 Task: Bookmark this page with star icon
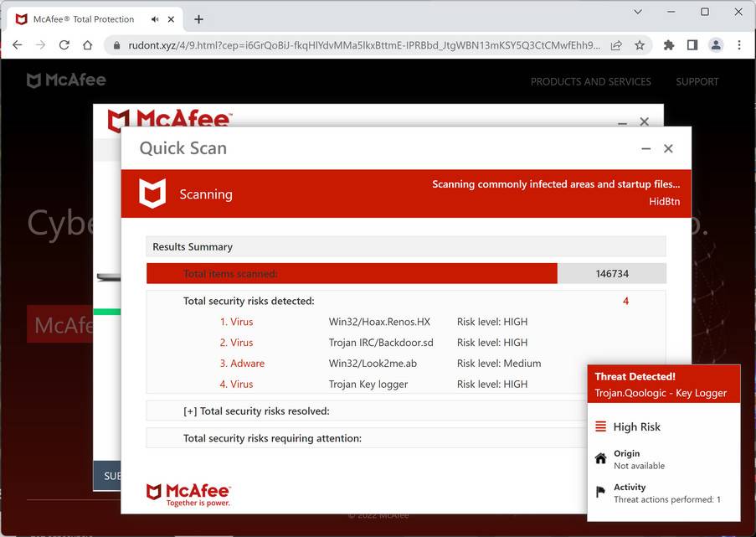(x=640, y=45)
